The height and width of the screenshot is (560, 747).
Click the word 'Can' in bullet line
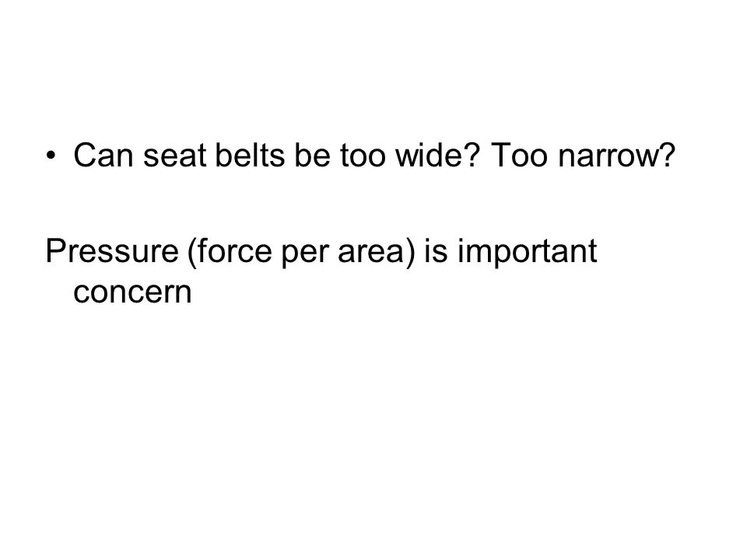tap(103, 156)
